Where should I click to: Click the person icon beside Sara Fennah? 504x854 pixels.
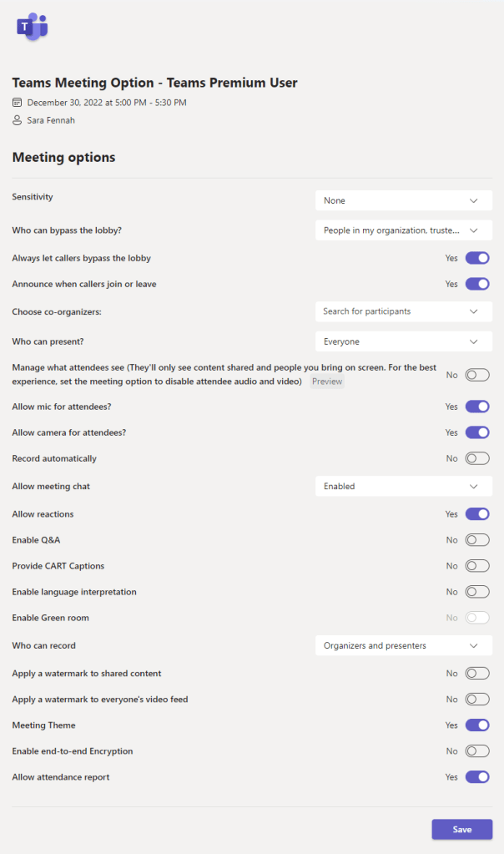pos(18,120)
